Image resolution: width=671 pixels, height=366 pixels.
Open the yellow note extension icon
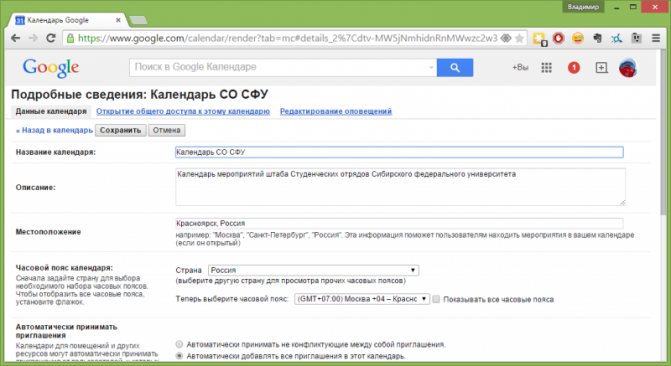click(540, 39)
